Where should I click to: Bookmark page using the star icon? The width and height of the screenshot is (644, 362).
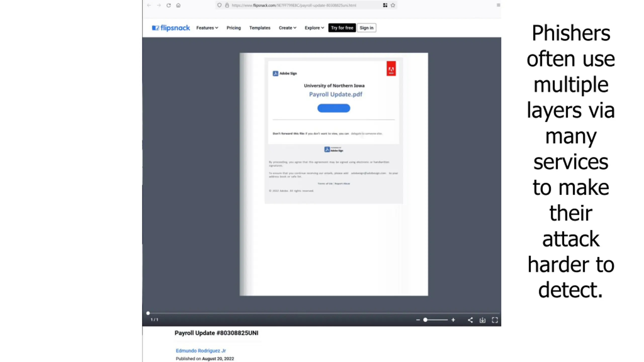click(x=393, y=5)
